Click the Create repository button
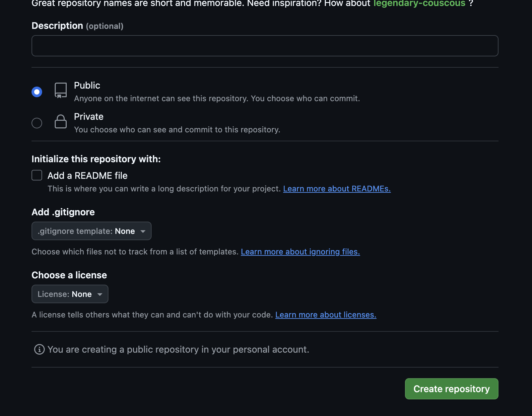Image resolution: width=532 pixels, height=416 pixels. pyautogui.click(x=451, y=389)
